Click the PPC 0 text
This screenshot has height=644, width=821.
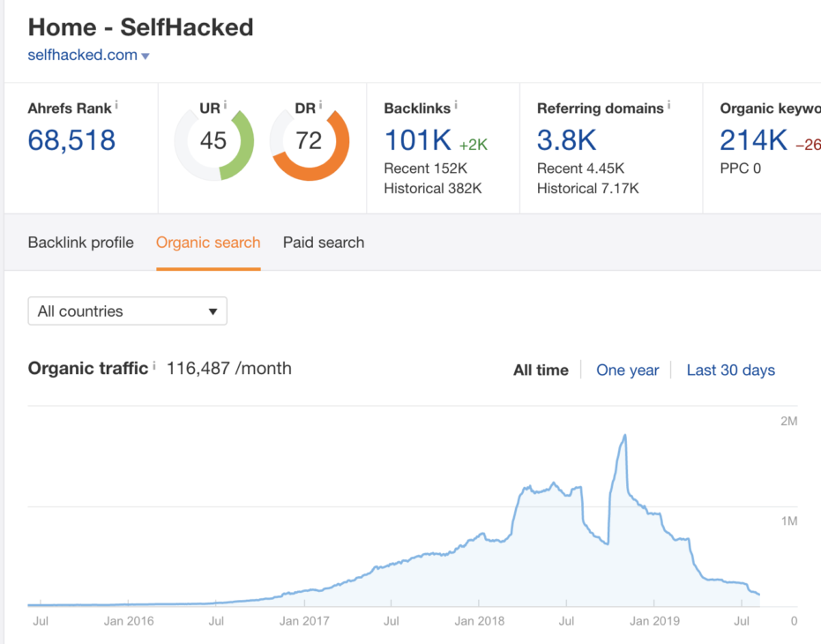741,168
